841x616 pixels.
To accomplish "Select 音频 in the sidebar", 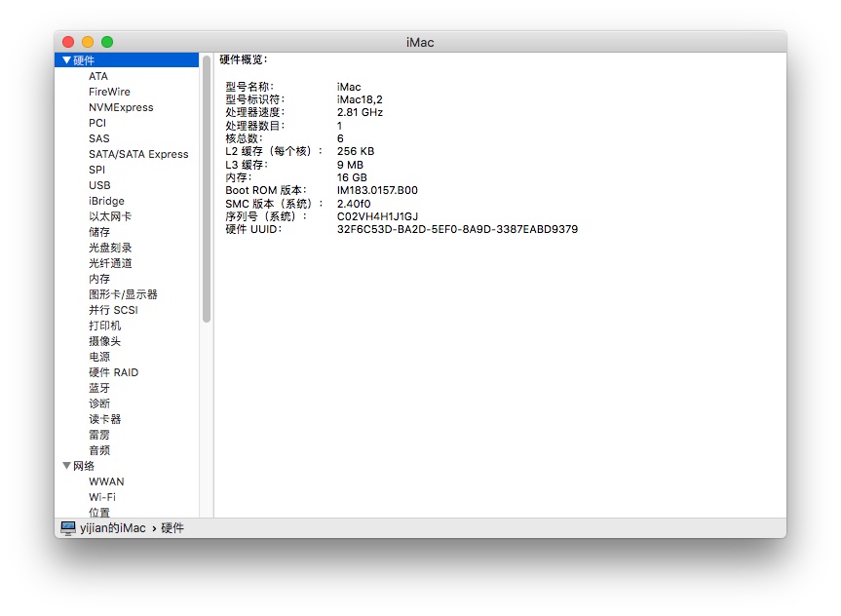I will pyautogui.click(x=99, y=449).
